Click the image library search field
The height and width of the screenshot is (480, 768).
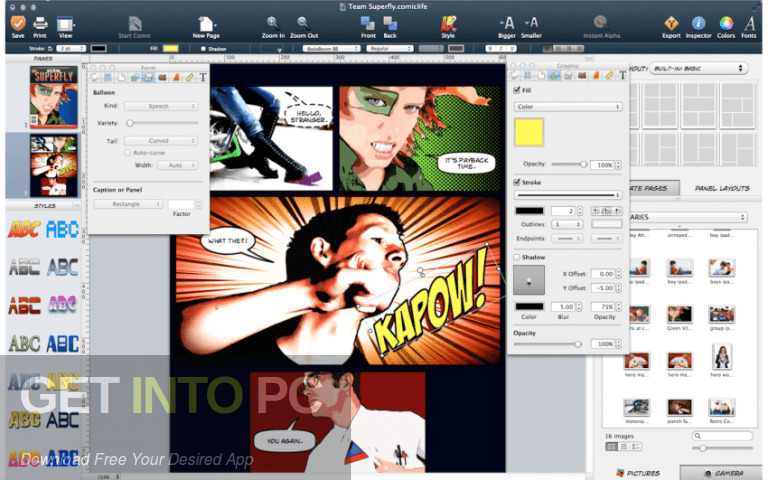click(x=722, y=435)
